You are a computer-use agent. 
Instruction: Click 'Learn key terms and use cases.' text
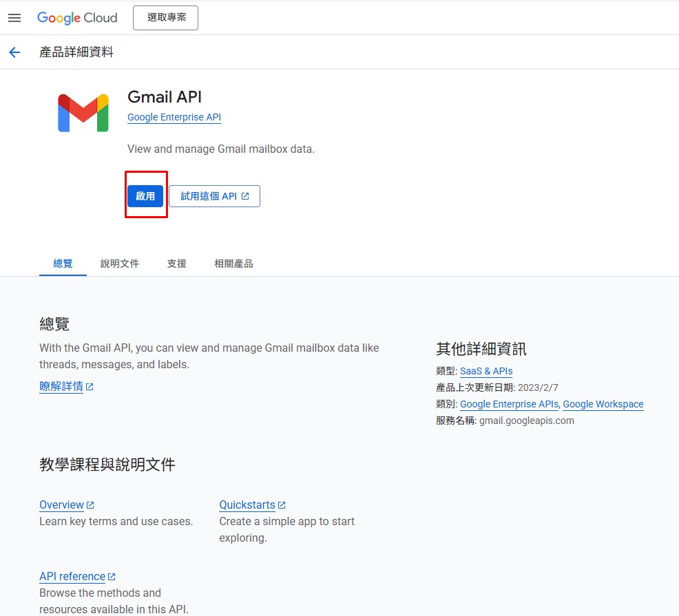(116, 521)
